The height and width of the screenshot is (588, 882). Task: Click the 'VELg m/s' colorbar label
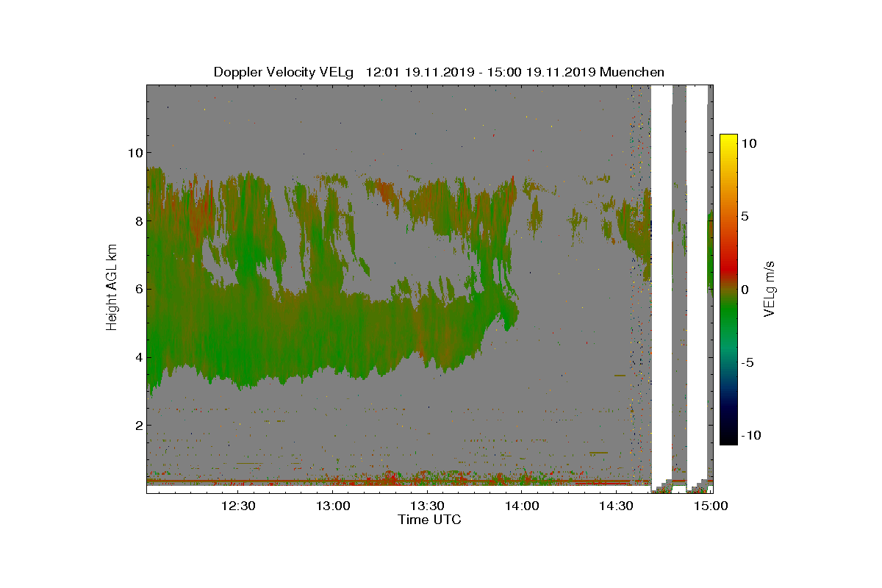pos(770,288)
